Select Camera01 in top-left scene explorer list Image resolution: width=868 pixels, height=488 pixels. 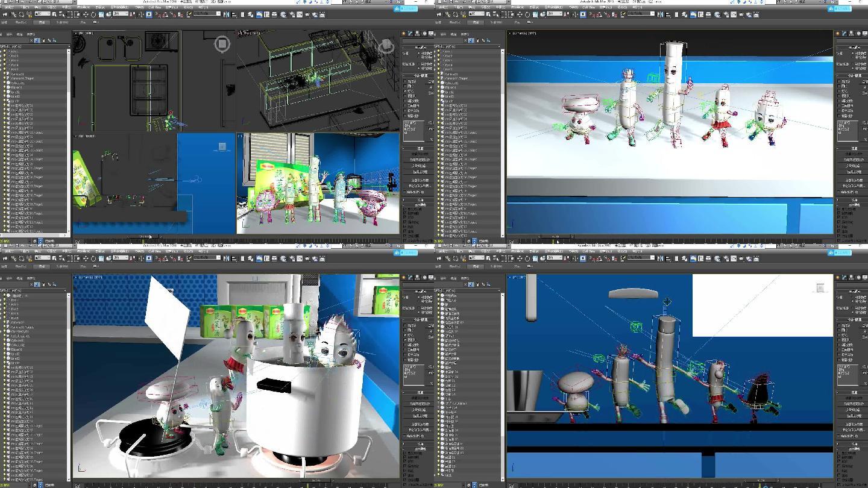pos(18,74)
